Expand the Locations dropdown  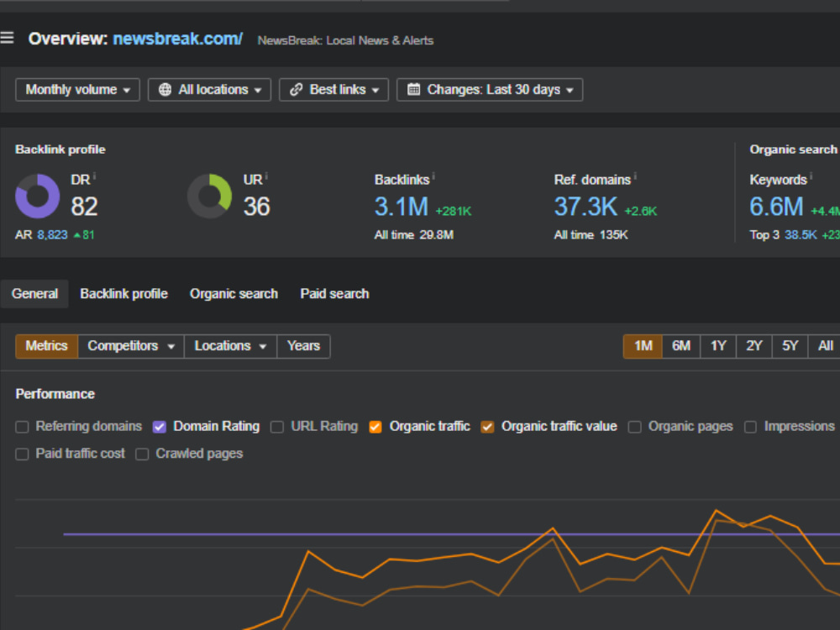[x=230, y=346]
